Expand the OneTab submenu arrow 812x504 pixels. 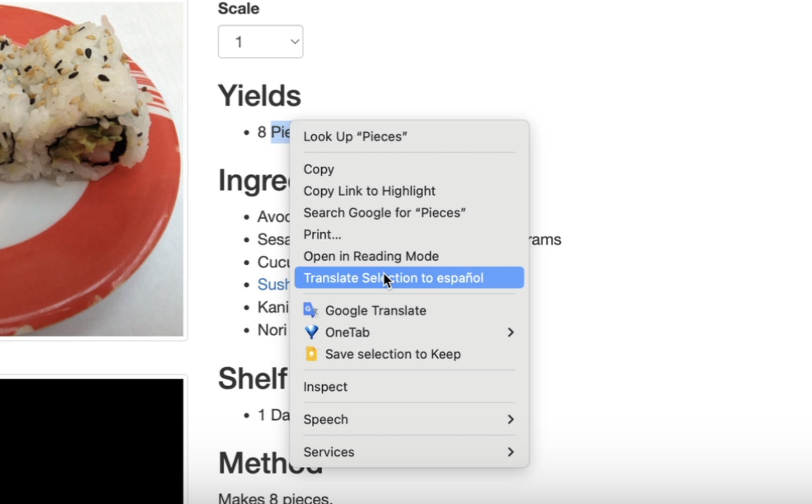(511, 332)
